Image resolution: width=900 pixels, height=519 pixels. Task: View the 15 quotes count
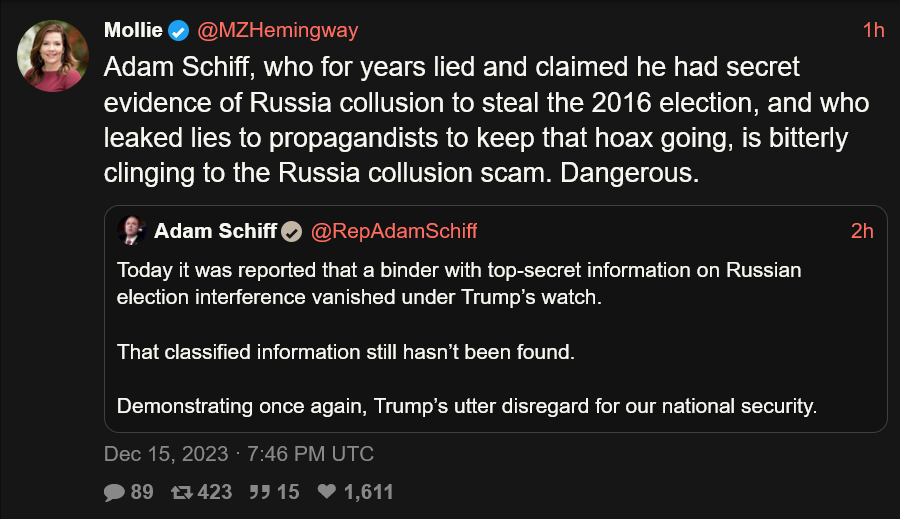(x=288, y=492)
